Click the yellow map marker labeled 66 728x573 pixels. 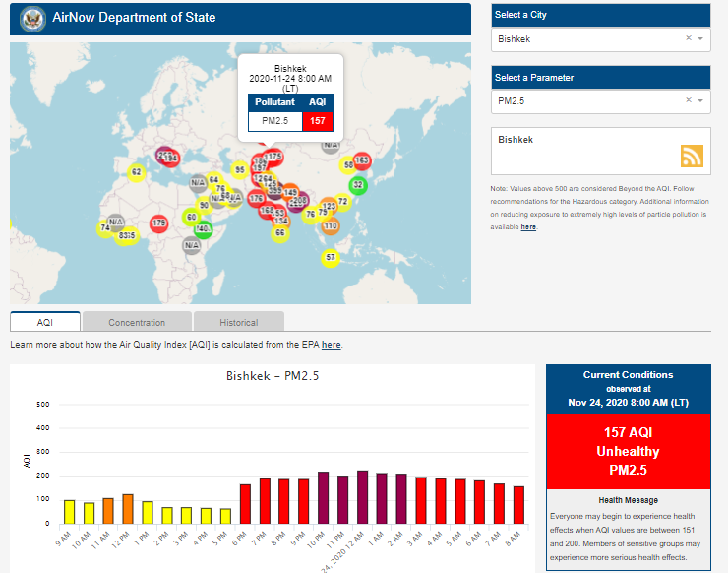(x=279, y=232)
